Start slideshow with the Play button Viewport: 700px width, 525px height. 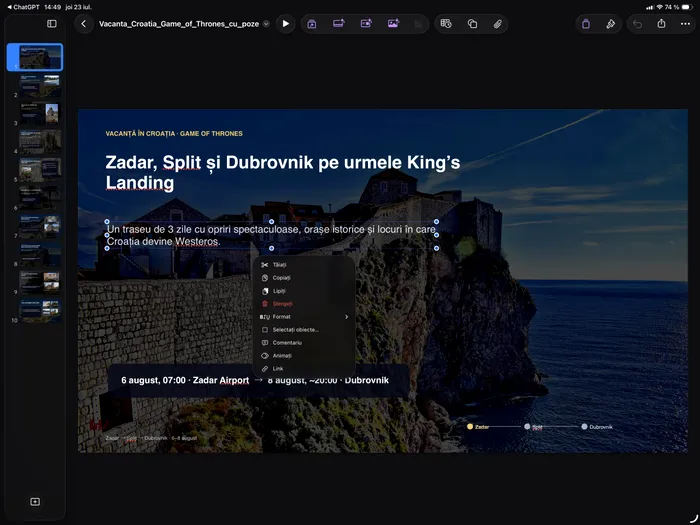[286, 24]
